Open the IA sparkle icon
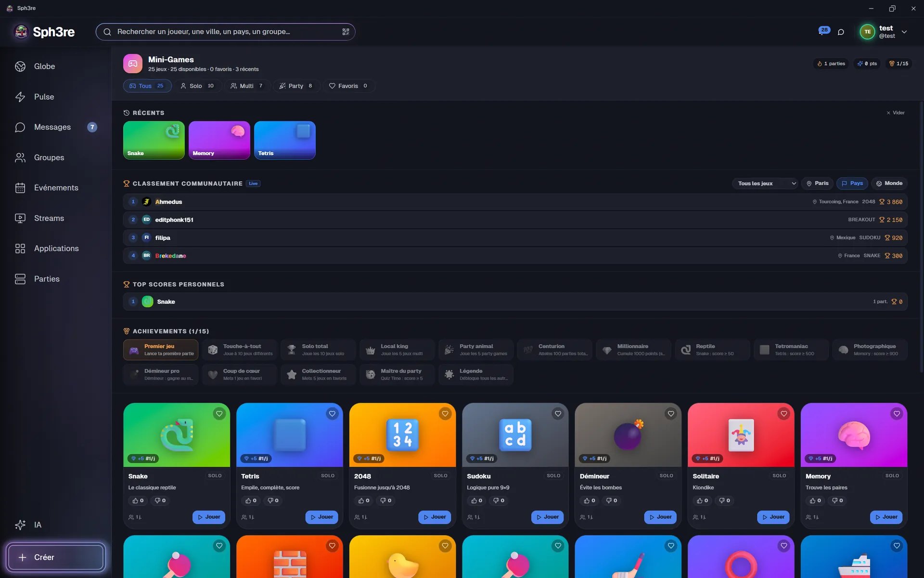Image resolution: width=924 pixels, height=578 pixels. coord(20,525)
